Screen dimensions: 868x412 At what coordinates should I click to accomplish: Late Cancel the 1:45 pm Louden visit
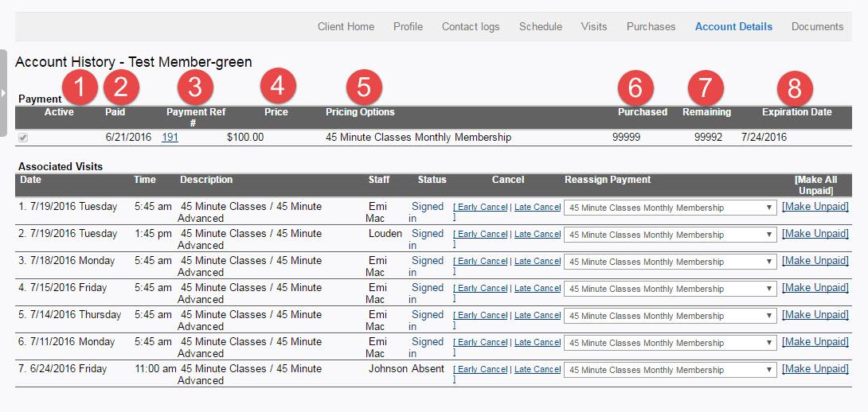coord(538,234)
